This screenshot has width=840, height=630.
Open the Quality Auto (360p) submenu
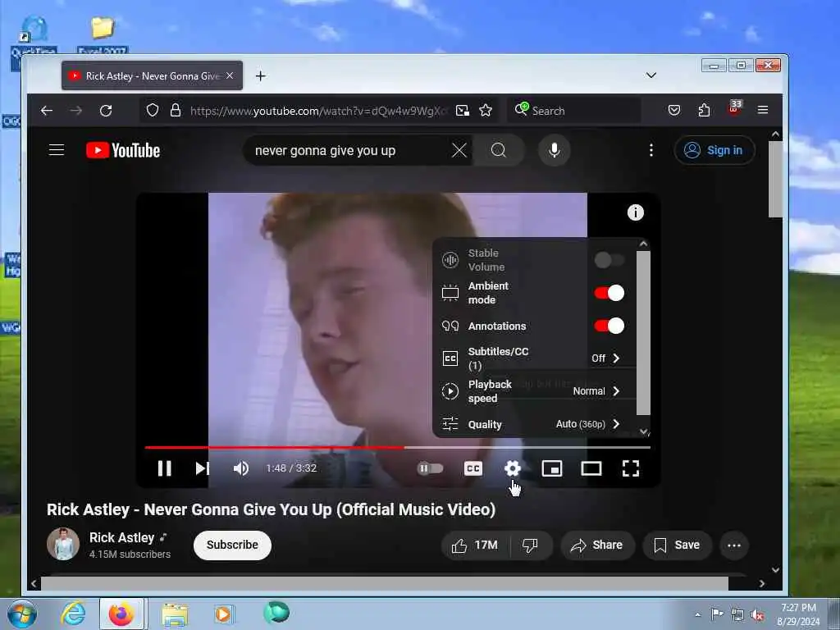coord(535,424)
